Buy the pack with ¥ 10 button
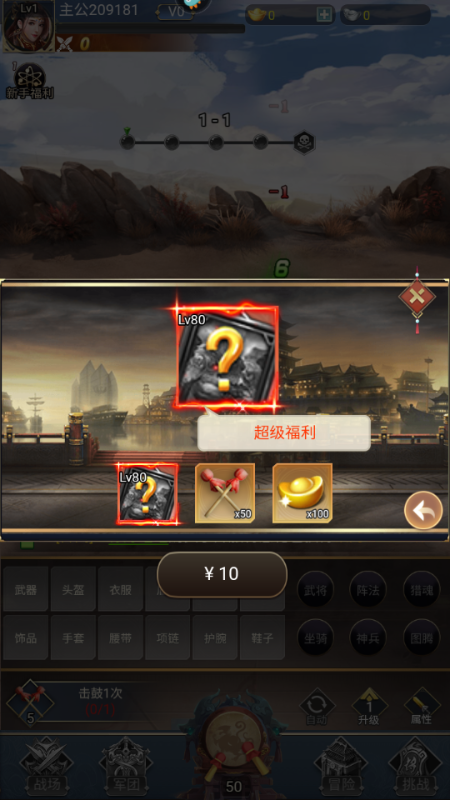 [221, 574]
